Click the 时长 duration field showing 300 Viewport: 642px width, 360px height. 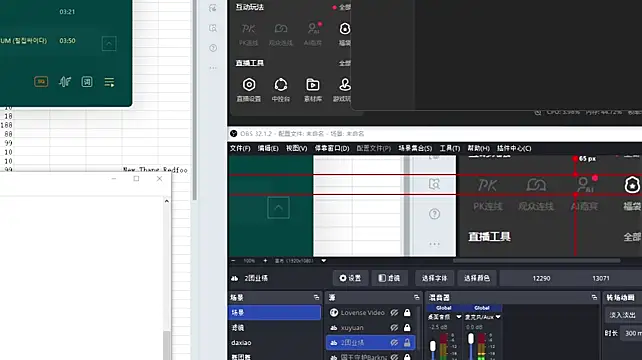pyautogui.click(x=631, y=333)
